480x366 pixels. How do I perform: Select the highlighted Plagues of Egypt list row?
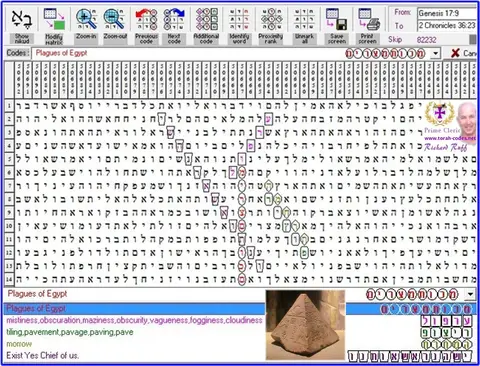240,309
